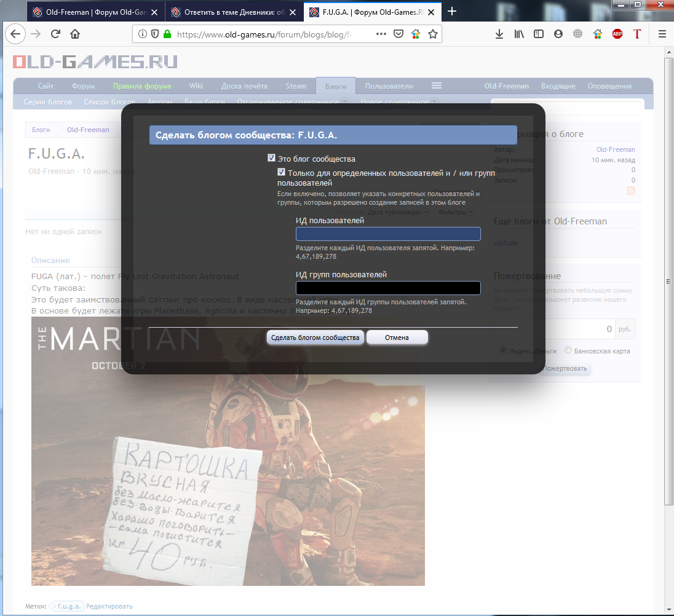Close the F.U.G.A. tab
674x616 pixels.
click(431, 12)
